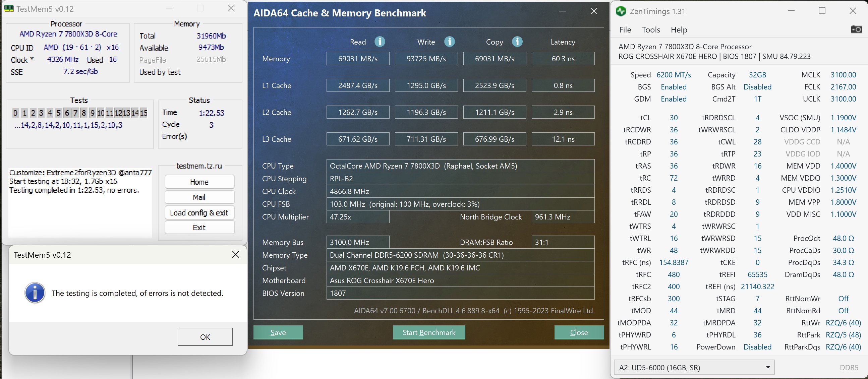Click Load config & exit button
The height and width of the screenshot is (379, 868).
click(199, 213)
